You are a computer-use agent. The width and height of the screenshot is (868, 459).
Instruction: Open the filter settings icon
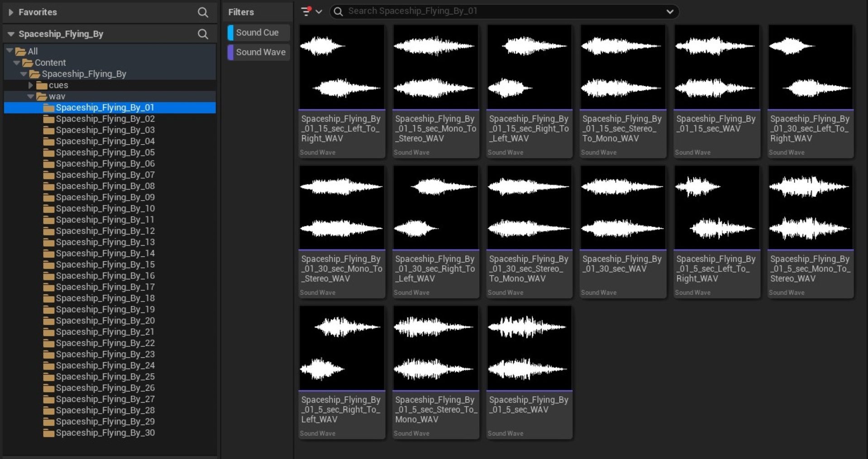(306, 11)
